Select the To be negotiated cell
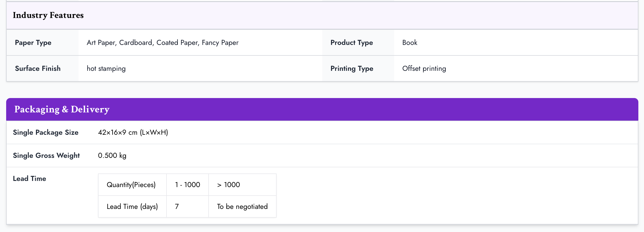The image size is (644, 232). [242, 207]
